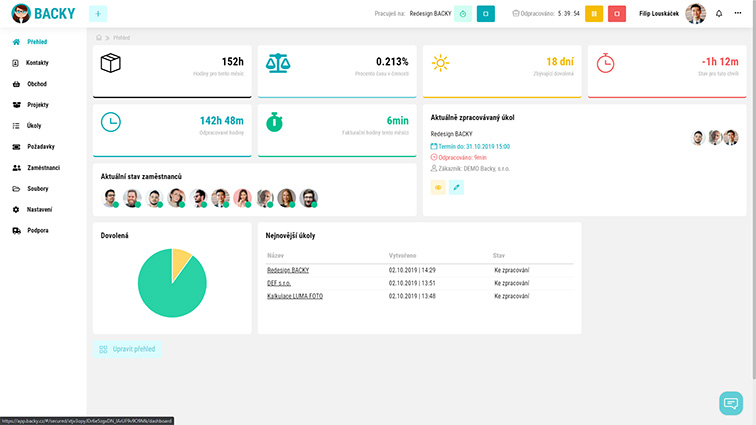756x425 pixels.
Task: Click the light green timer icon beside Redesign BACKY
Action: [463, 14]
